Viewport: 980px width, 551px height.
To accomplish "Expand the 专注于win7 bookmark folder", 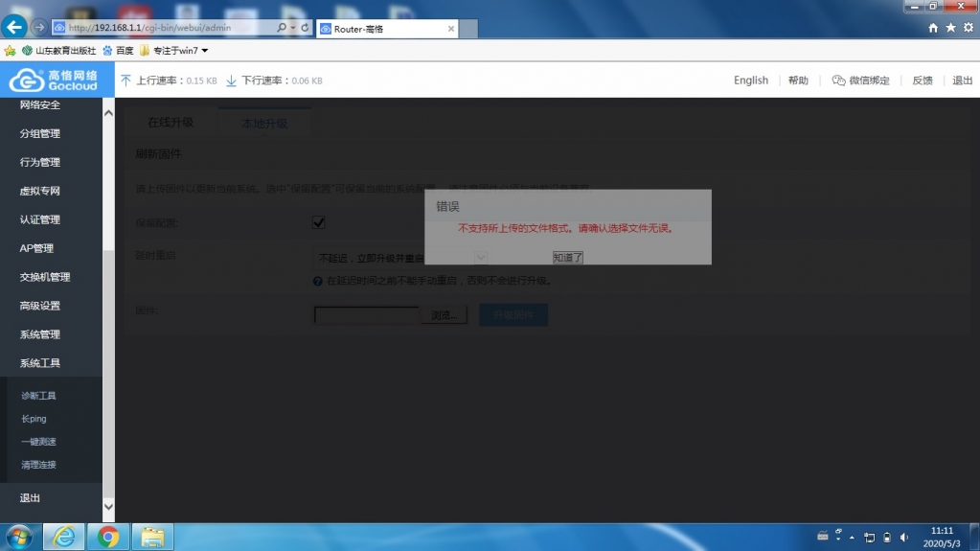I will pyautogui.click(x=173, y=51).
